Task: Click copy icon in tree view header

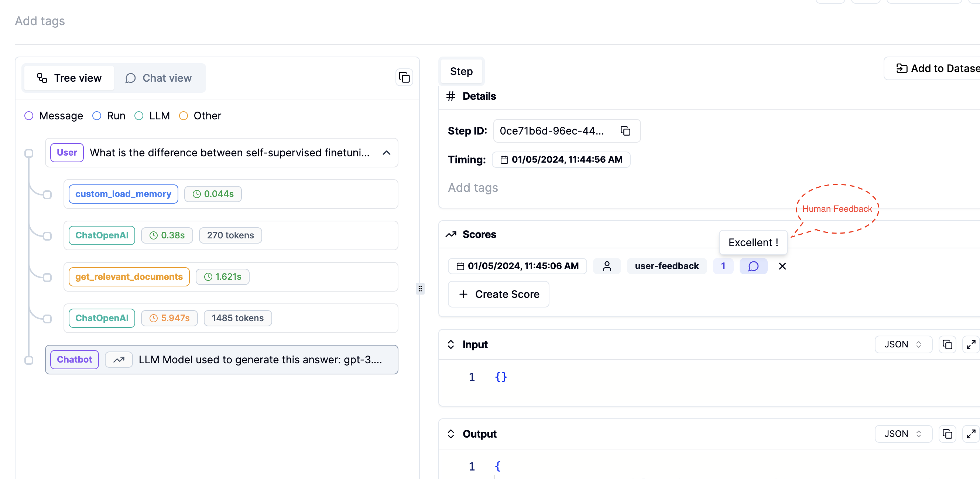Action: coord(404,78)
